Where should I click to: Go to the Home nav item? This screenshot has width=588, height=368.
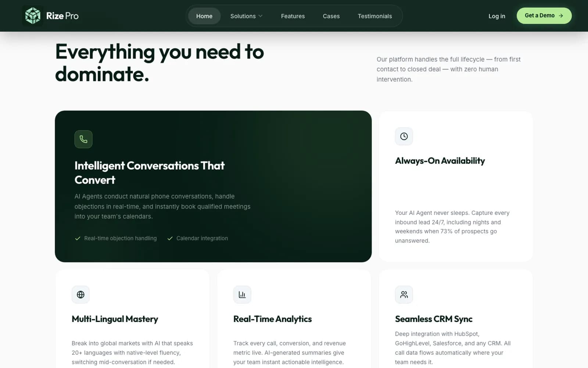point(204,16)
